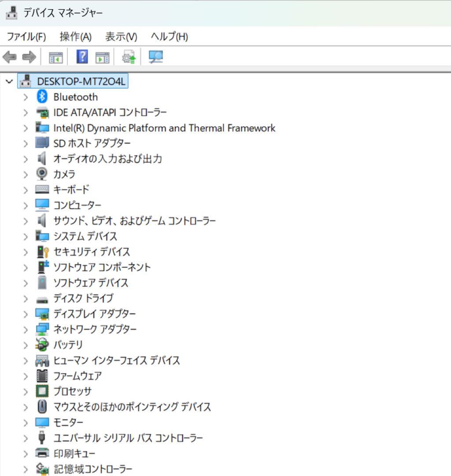Click the Bluetooth device category icon
Image resolution: width=451 pixels, height=476 pixels.
click(x=41, y=97)
